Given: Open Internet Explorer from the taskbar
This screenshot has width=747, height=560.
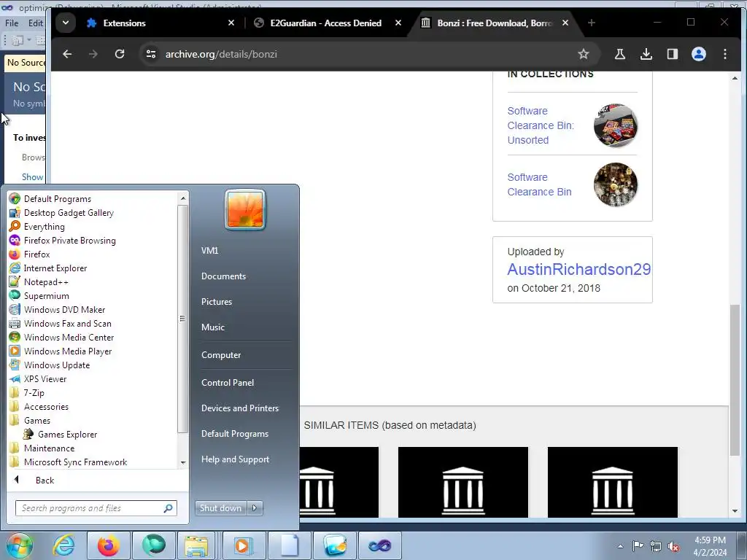Looking at the screenshot, I should click(64, 545).
